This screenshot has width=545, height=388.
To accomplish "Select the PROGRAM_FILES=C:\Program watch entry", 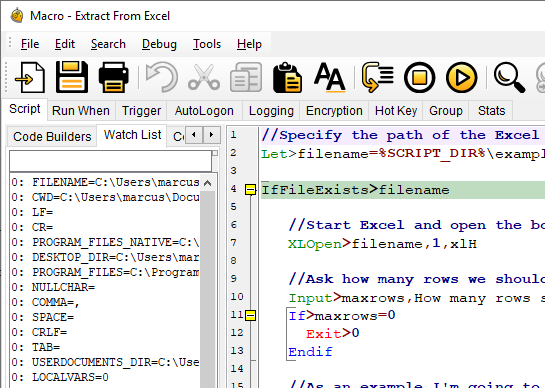I will (105, 272).
